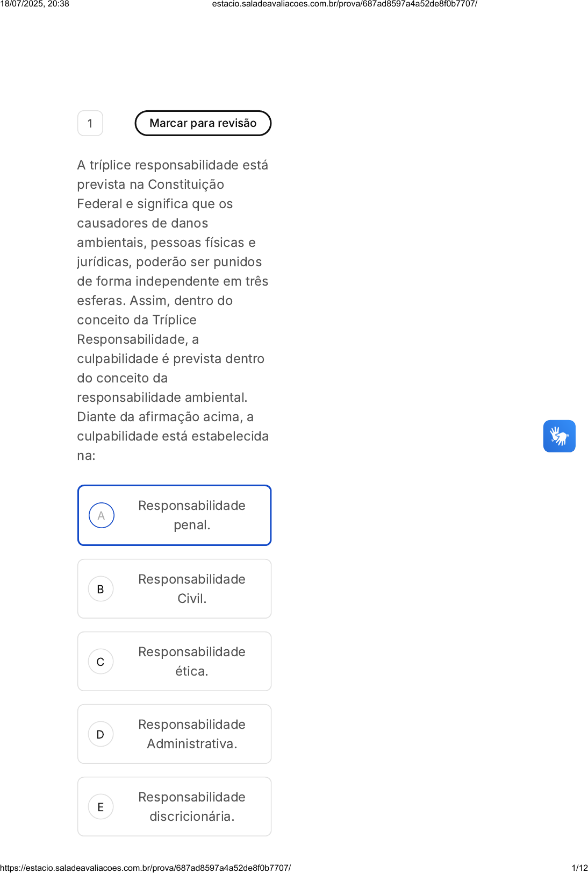Open the sign language accessibility widget
Image resolution: width=588 pixels, height=873 pixels.
pos(559,436)
